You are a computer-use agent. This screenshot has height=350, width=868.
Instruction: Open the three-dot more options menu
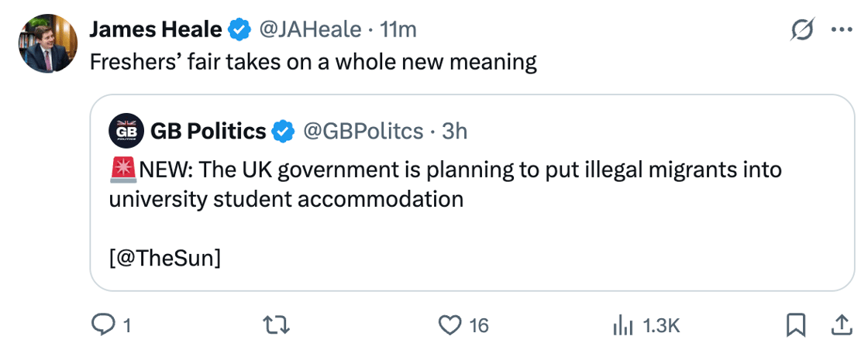(841, 30)
